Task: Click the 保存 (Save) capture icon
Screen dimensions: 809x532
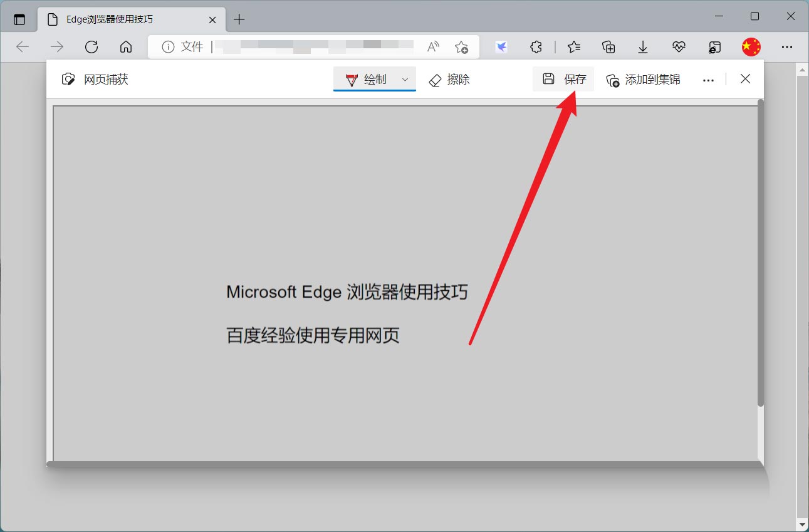Action: [x=563, y=79]
